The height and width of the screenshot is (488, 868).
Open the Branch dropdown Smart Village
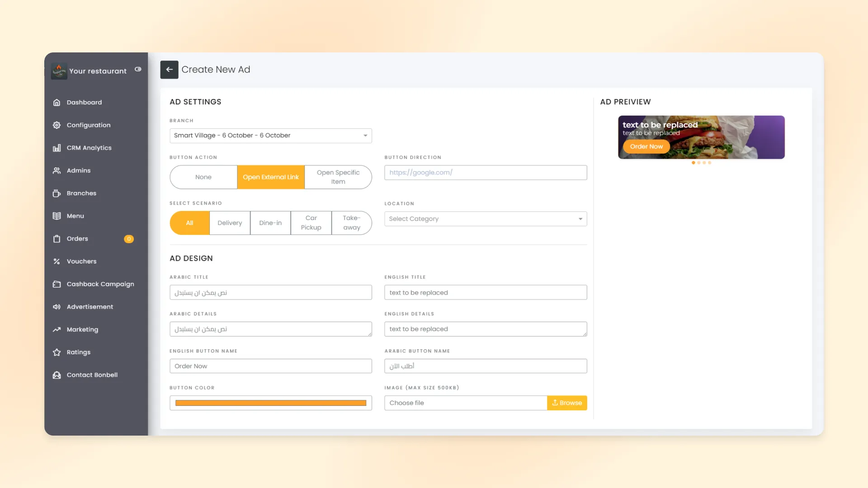(271, 136)
